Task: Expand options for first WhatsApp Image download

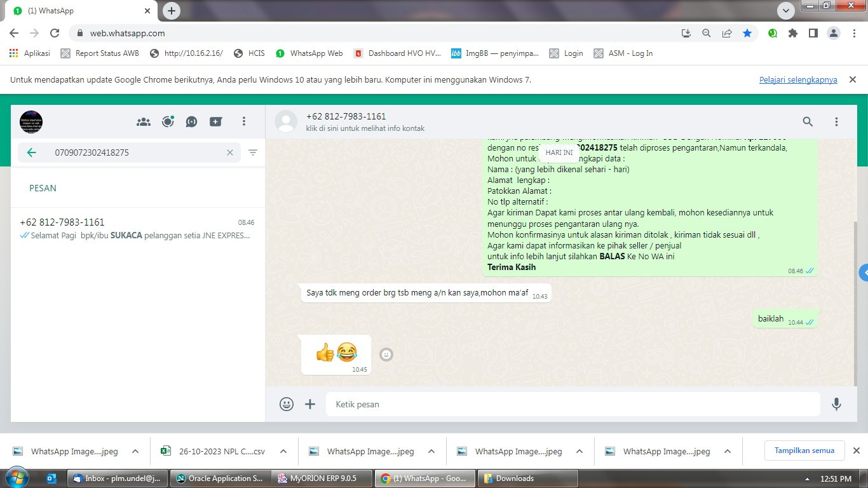Action: click(135, 452)
